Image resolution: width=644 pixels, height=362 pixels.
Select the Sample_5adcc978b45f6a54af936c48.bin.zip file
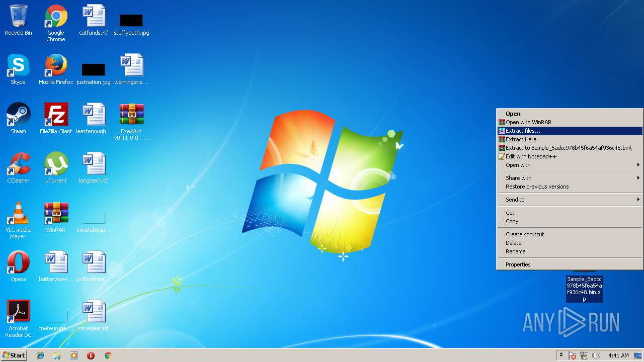pos(584,289)
